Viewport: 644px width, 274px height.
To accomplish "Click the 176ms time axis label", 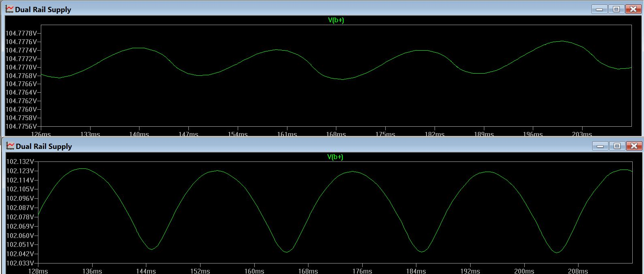I will [x=362, y=271].
